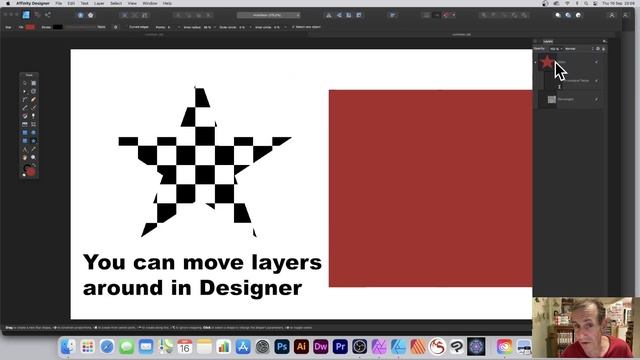Select the Node tool
Screen dimensions: 640x360
[x=24, y=91]
